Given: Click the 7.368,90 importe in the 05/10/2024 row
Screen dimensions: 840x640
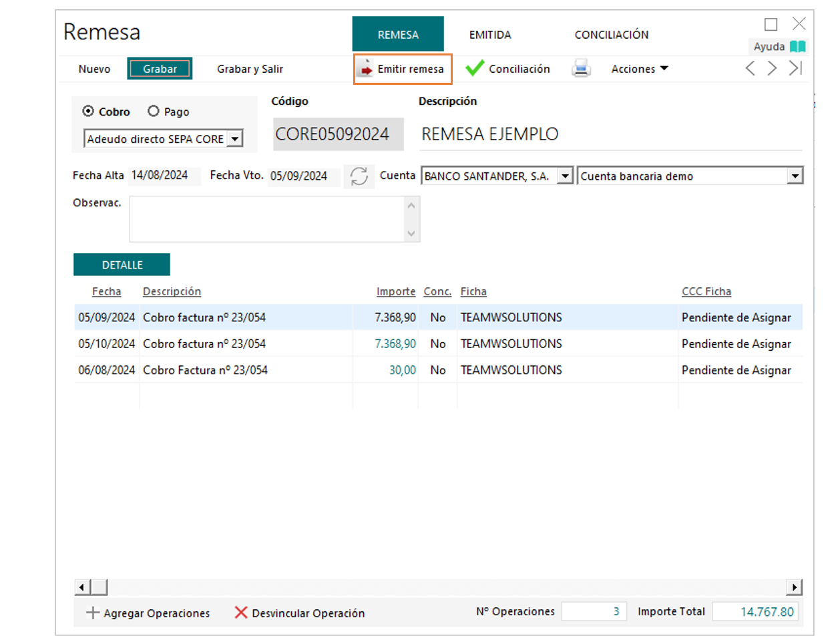Looking at the screenshot, I should pyautogui.click(x=395, y=344).
